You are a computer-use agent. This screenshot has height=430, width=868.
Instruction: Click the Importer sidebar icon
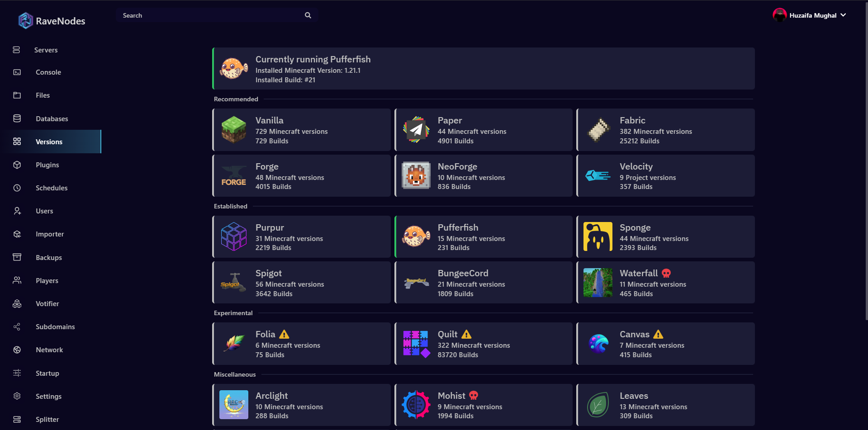point(17,234)
